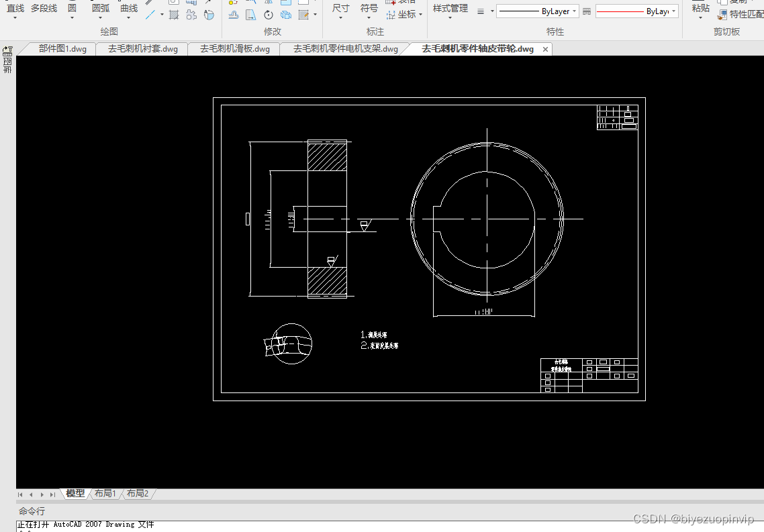Click the copy-objects cube icon in 修改

point(286,15)
